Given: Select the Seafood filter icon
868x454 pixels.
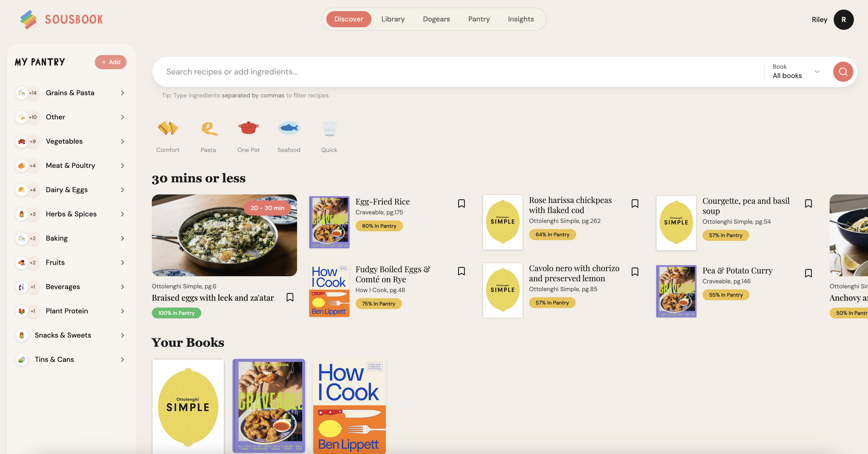Looking at the screenshot, I should coord(289,128).
